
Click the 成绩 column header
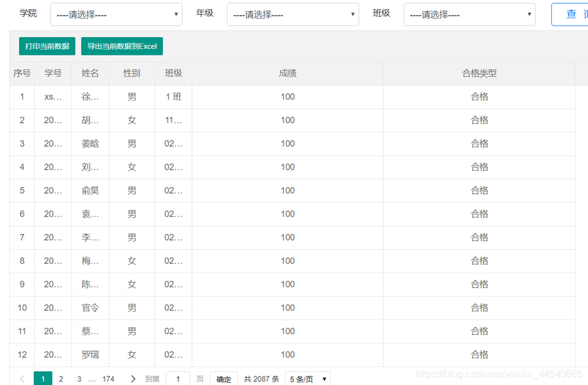[288, 73]
